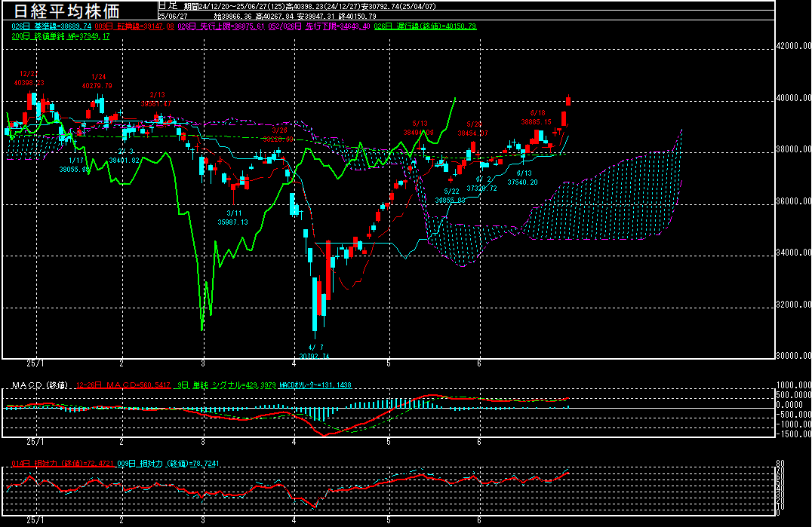Click the 3/28 high annotation
812x527 pixels.
tap(278, 135)
